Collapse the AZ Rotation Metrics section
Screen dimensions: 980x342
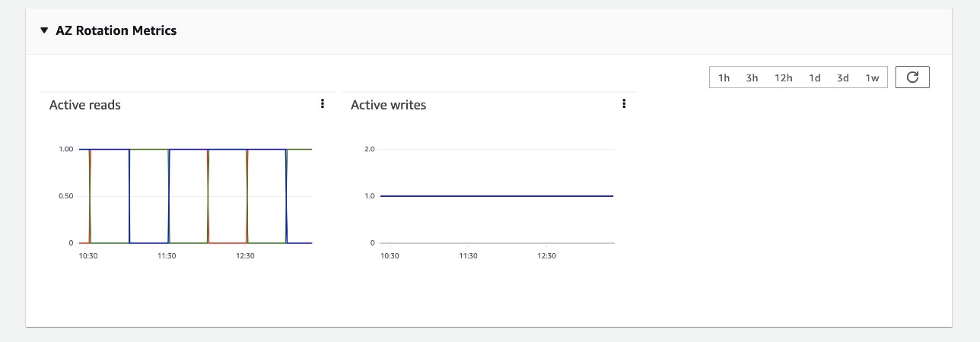coord(44,31)
